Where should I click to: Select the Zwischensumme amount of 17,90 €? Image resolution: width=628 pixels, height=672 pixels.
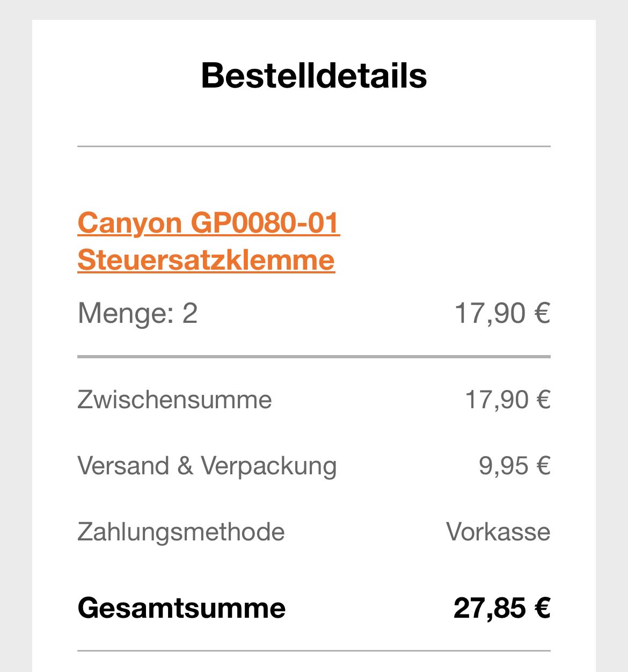pyautogui.click(x=507, y=400)
